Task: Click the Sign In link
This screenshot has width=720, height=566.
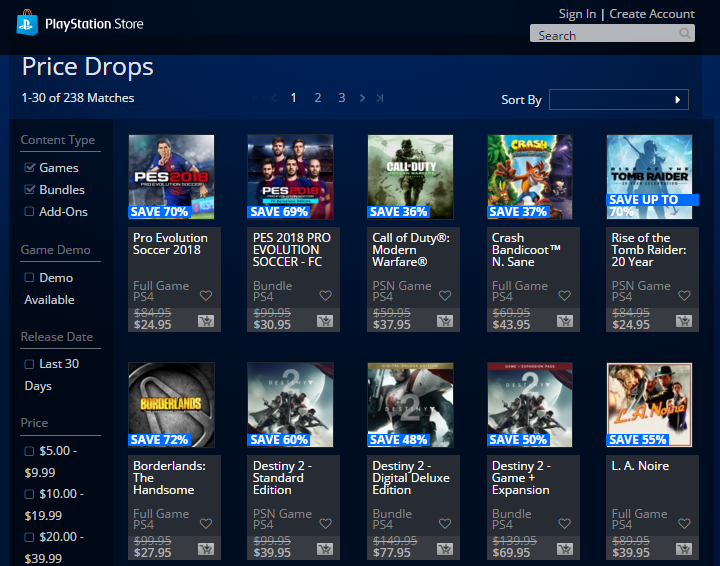Action: (577, 14)
